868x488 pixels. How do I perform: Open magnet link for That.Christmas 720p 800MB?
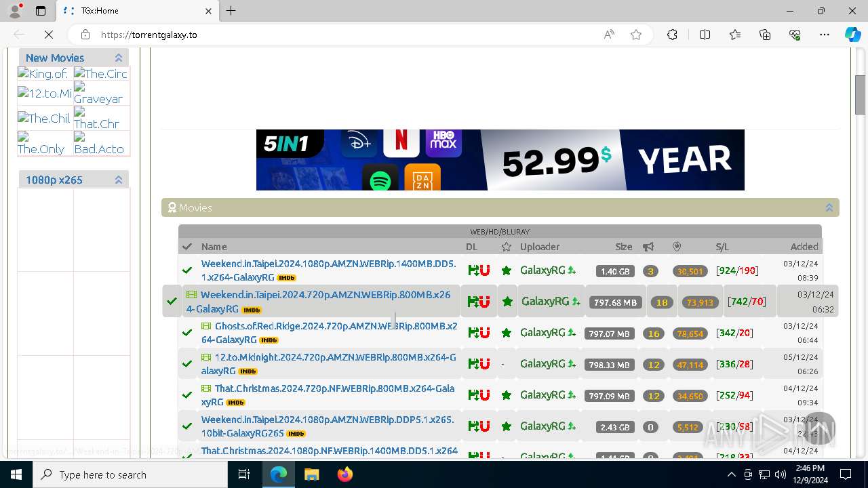click(484, 395)
